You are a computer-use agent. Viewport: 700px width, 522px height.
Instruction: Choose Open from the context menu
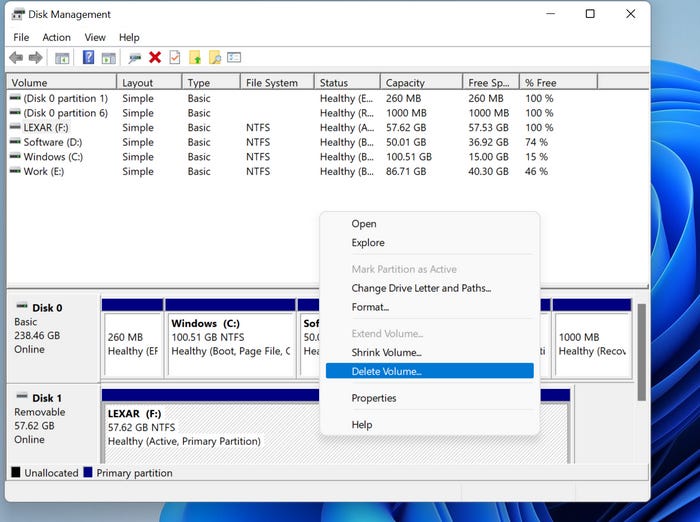(429, 224)
